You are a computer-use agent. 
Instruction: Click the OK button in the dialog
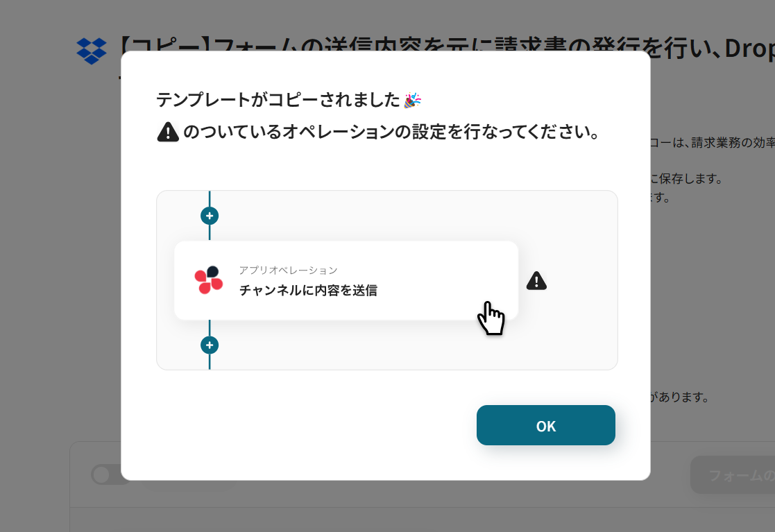tap(545, 425)
